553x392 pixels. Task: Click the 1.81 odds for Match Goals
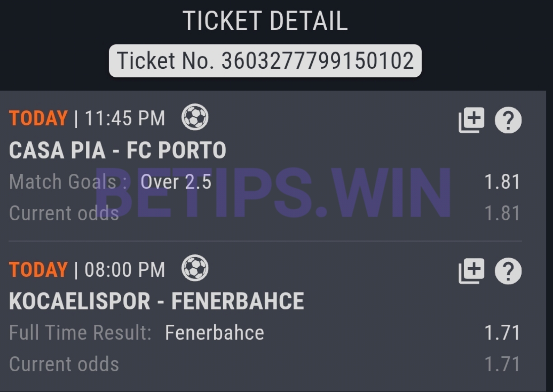point(502,182)
